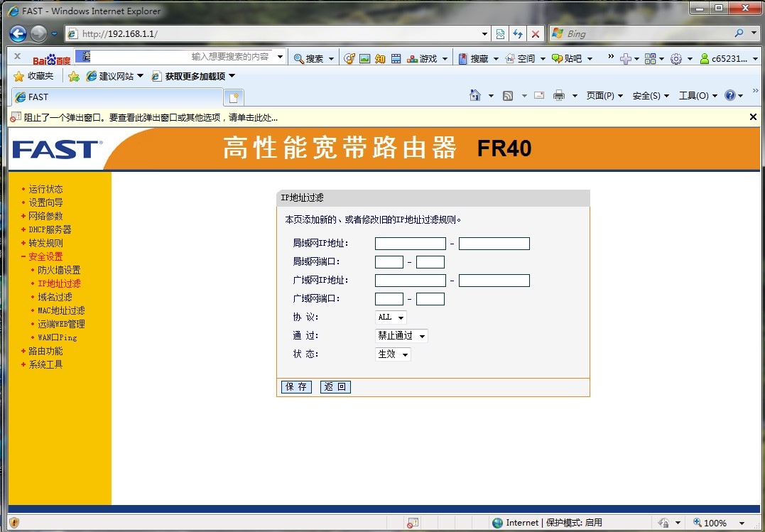Viewport: 765px width, 532px height.
Task: Click the Baidu toolbar music note icon
Action: click(x=349, y=58)
